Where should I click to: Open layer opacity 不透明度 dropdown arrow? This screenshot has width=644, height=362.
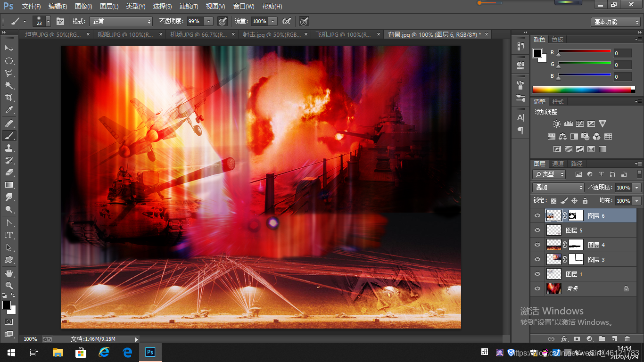(637, 187)
